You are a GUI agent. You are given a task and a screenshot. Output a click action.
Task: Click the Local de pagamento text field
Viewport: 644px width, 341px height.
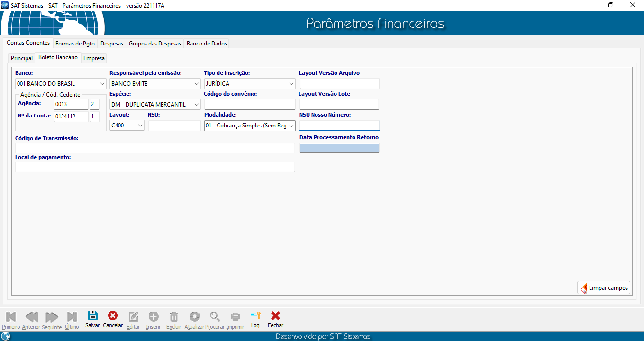click(x=155, y=167)
